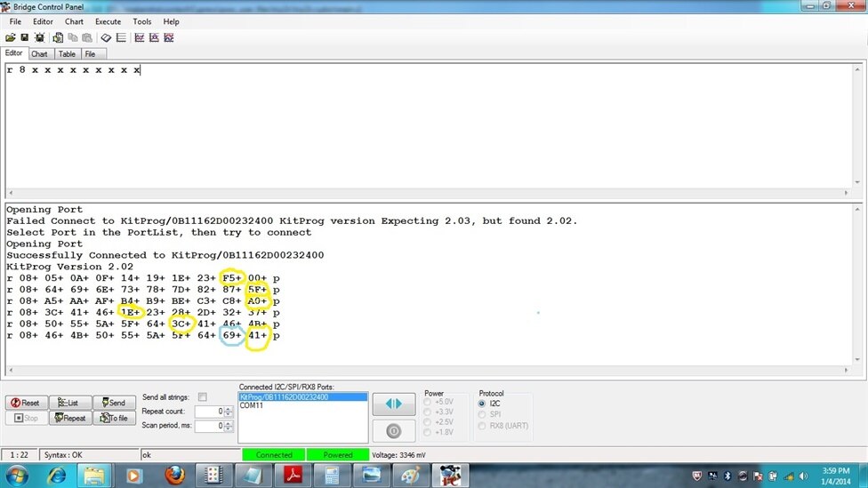Click the editor pane vertical scroll down arrow
Screen dimensions: 868x488
857,182
